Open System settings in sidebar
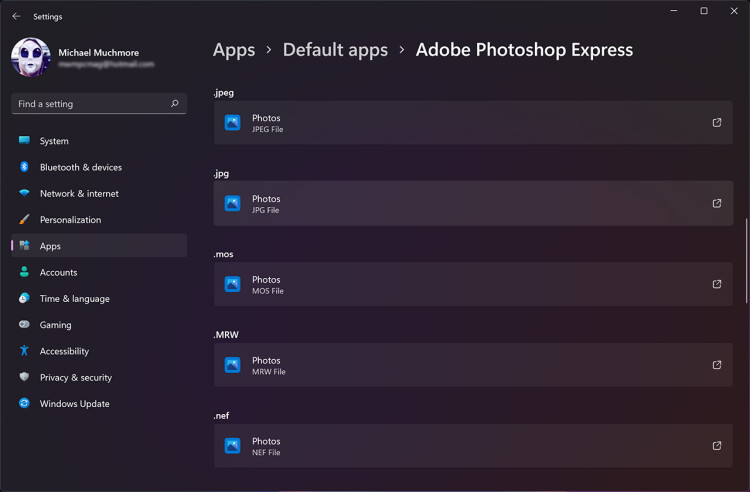Screen dimensions: 750x492 point(54,141)
